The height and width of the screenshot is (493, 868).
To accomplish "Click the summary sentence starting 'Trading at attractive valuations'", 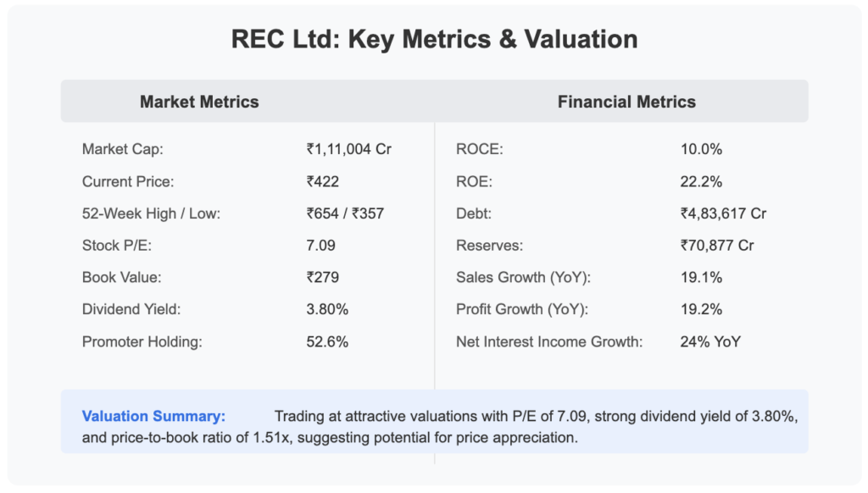I will [440, 427].
